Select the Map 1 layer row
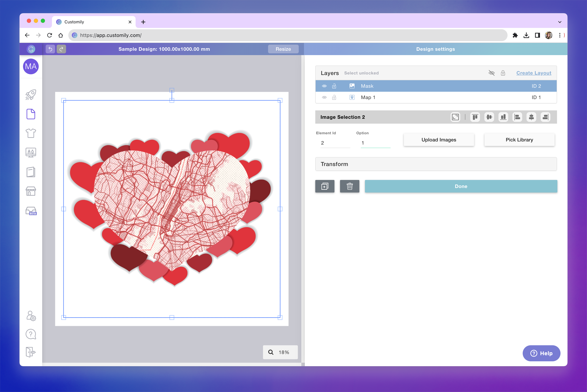587x392 pixels. pos(436,97)
